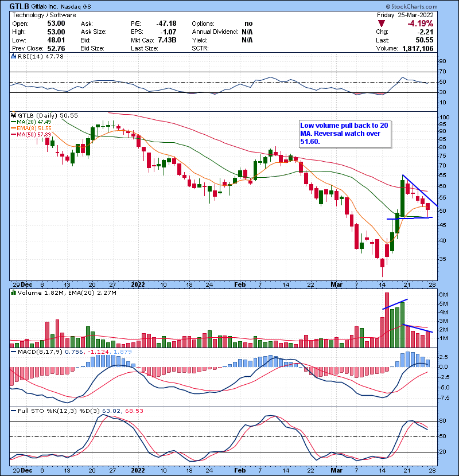Click the 'Ask:' label

pos(87,24)
